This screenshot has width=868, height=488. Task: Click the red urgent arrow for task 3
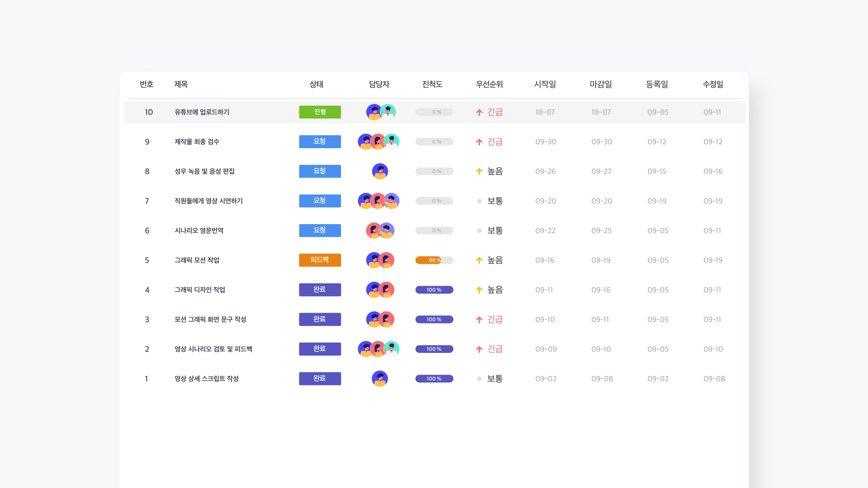point(479,320)
